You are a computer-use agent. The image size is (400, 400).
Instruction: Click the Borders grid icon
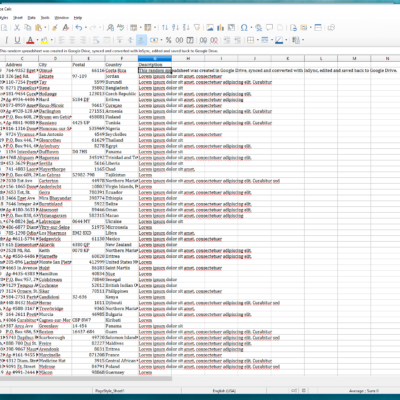coord(250,40)
